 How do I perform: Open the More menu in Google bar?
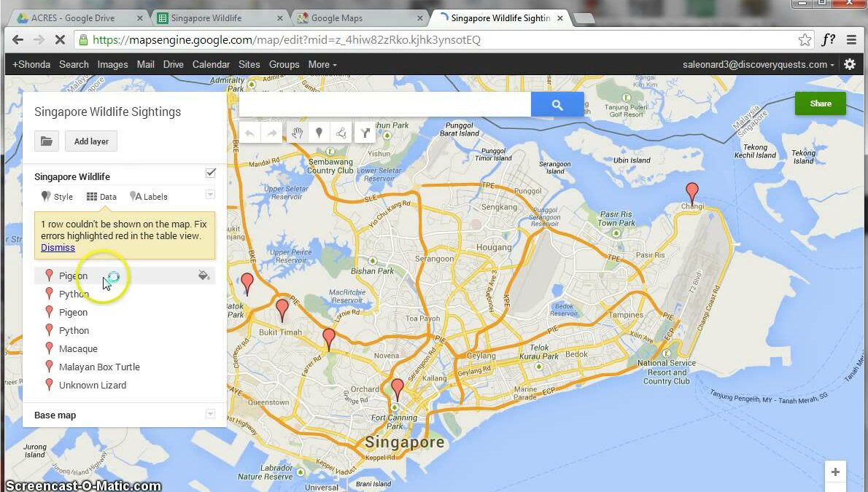tap(322, 64)
